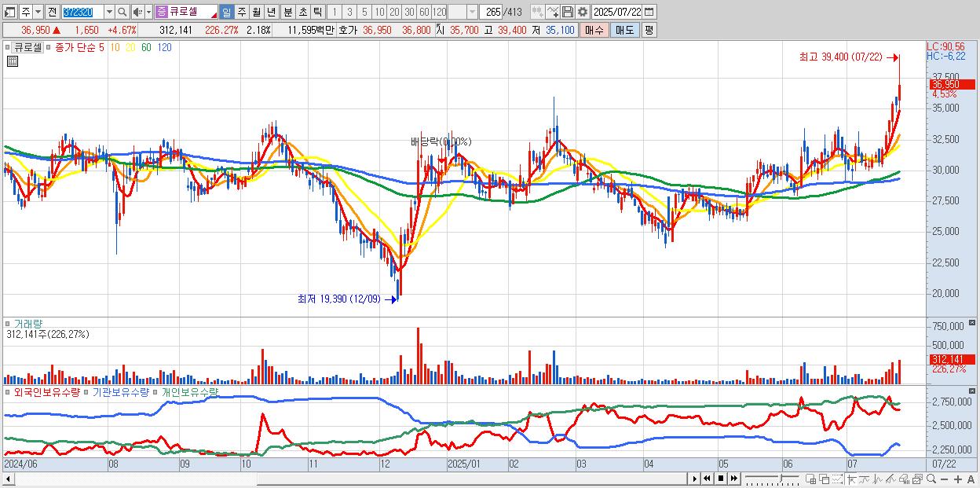Click the plus zoom in icon

pyautogui.click(x=958, y=479)
